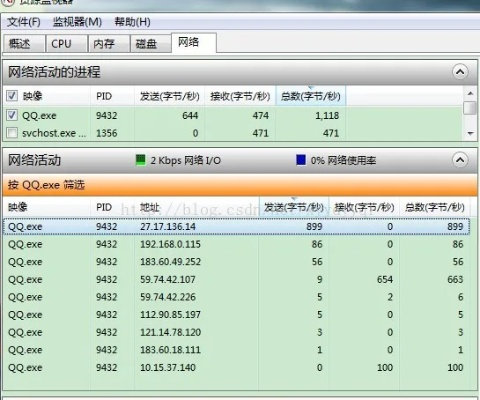Select the row with address 27.17.136.14
Viewport: 480px width, 400px height.
(x=236, y=227)
